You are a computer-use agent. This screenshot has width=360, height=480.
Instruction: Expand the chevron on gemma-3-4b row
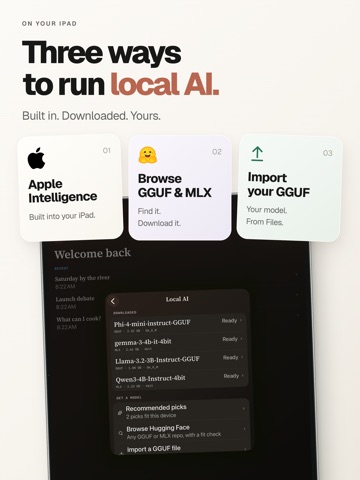[242, 339]
